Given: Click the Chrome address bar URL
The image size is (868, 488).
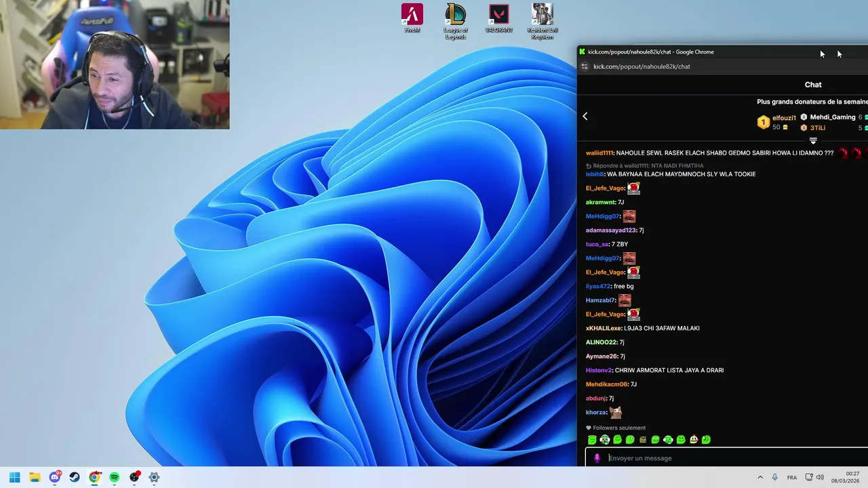Looking at the screenshot, I should pos(642,66).
